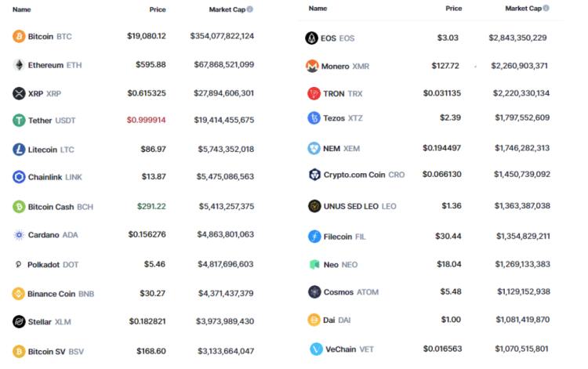Image resolution: width=588 pixels, height=369 pixels.
Task: Click the Stellar black circle icon
Action: tap(19, 321)
